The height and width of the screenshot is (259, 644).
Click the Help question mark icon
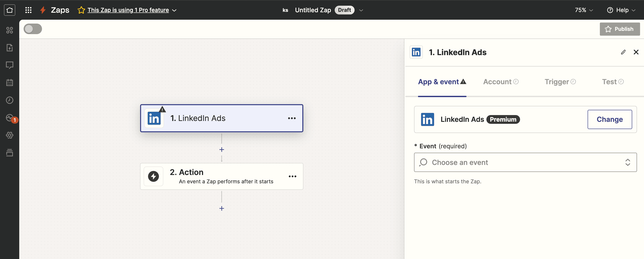610,10
